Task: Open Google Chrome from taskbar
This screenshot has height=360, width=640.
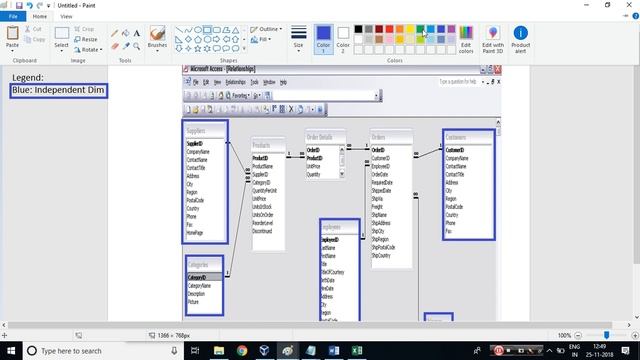Action: [242, 351]
